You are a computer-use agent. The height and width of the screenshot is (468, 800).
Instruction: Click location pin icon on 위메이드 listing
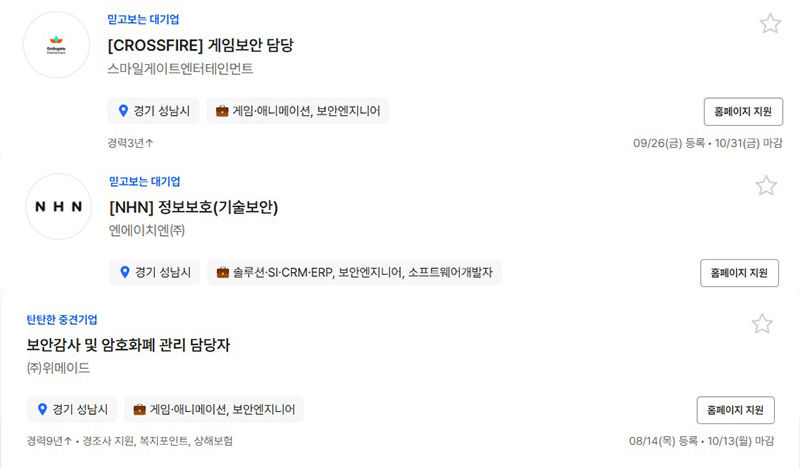(42, 409)
